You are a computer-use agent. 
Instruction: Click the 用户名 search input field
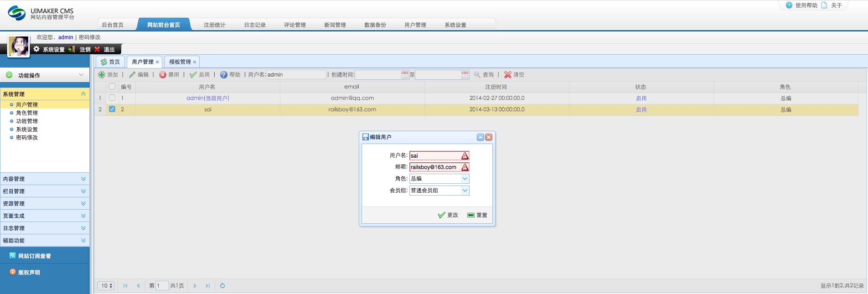(296, 75)
